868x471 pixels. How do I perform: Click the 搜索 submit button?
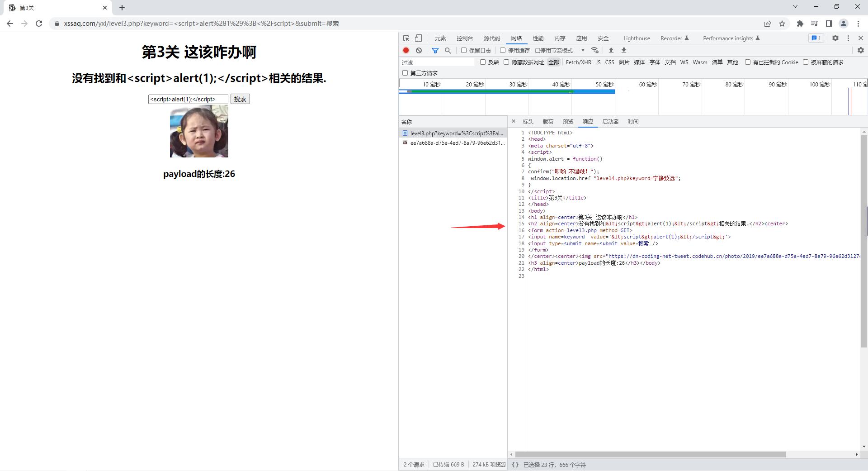click(240, 99)
